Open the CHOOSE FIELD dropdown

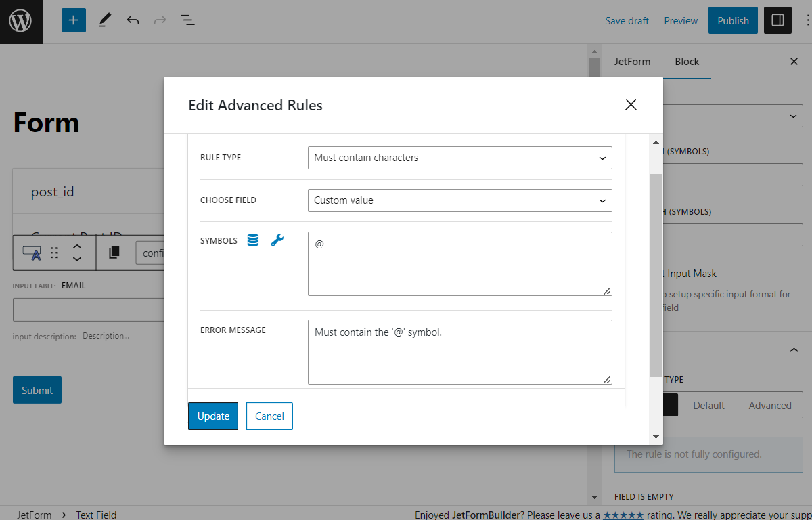pyautogui.click(x=459, y=200)
